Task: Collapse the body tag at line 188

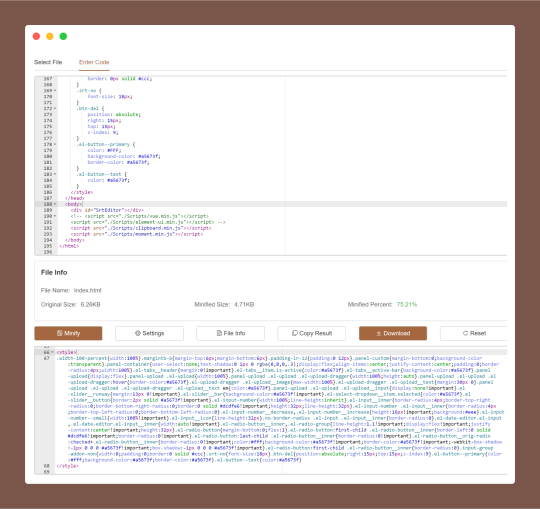Action: [55, 204]
